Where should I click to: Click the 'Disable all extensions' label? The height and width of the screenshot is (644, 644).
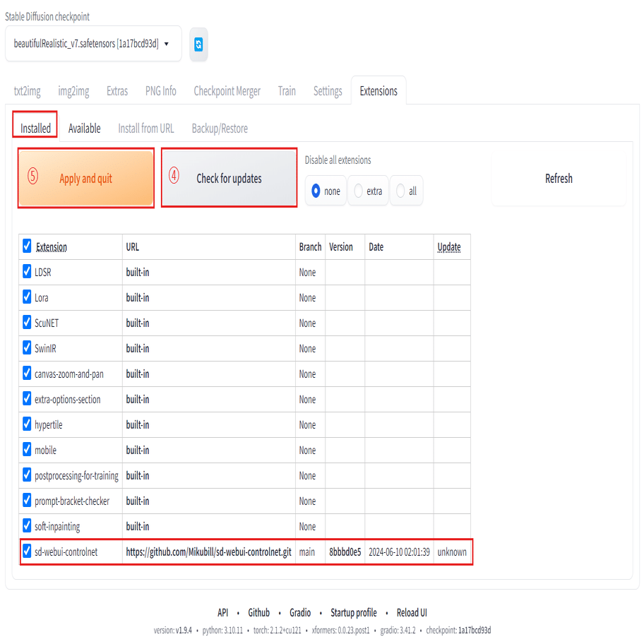[338, 160]
